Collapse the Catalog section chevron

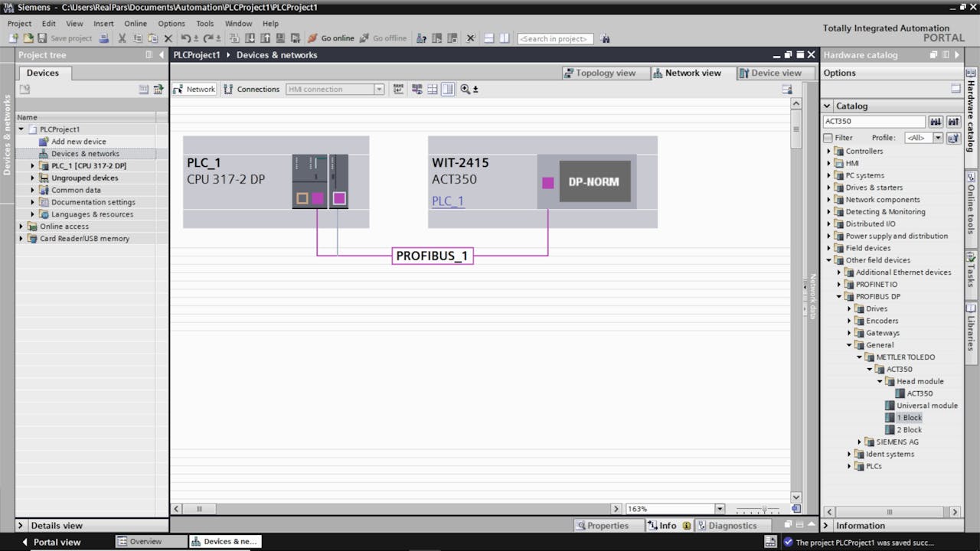pyautogui.click(x=827, y=106)
